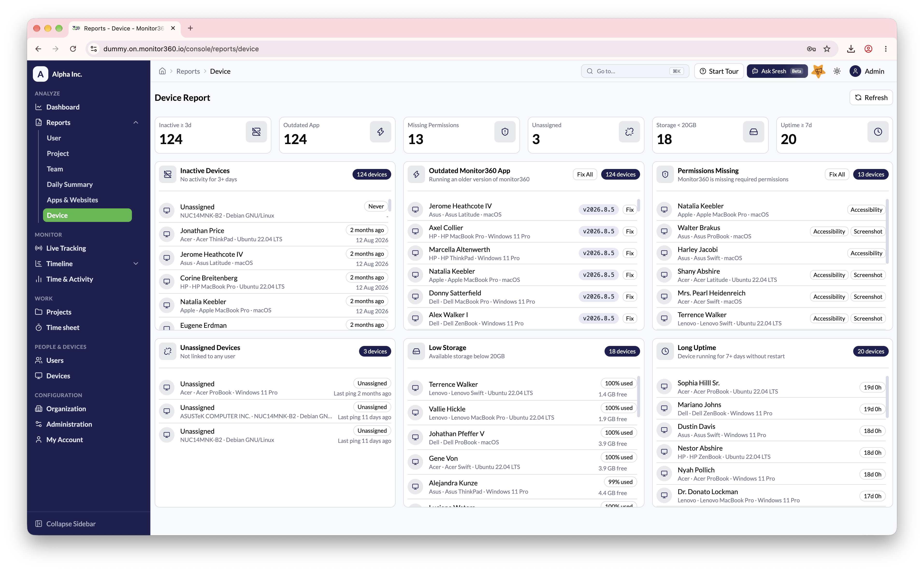Collapse the sidebar
This screenshot has height=571, width=924.
click(65, 523)
